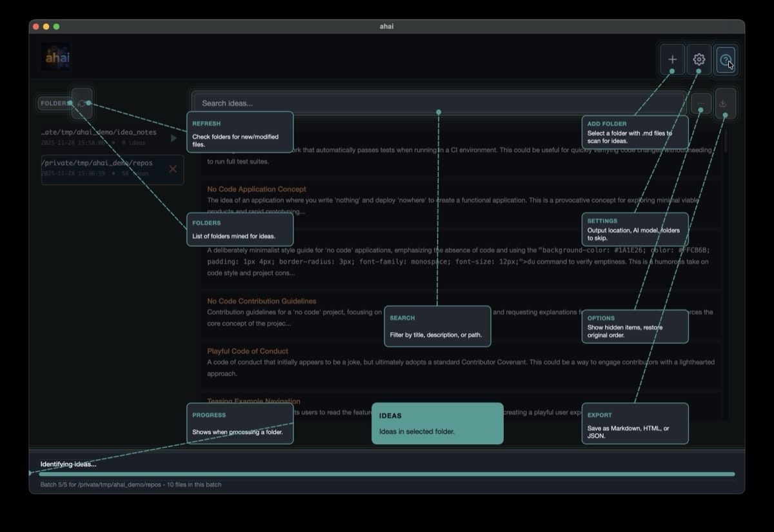Select the FOLDERS panel label
The height and width of the screenshot is (532, 774).
click(x=54, y=103)
